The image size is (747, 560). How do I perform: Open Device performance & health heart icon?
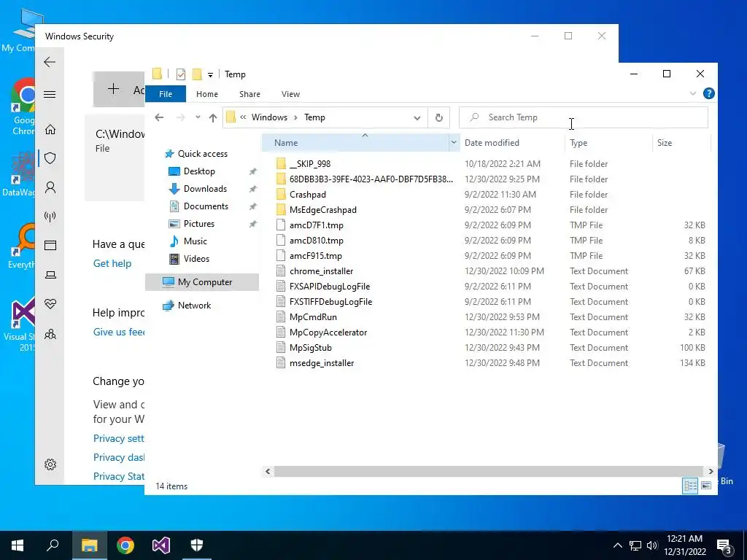point(50,304)
